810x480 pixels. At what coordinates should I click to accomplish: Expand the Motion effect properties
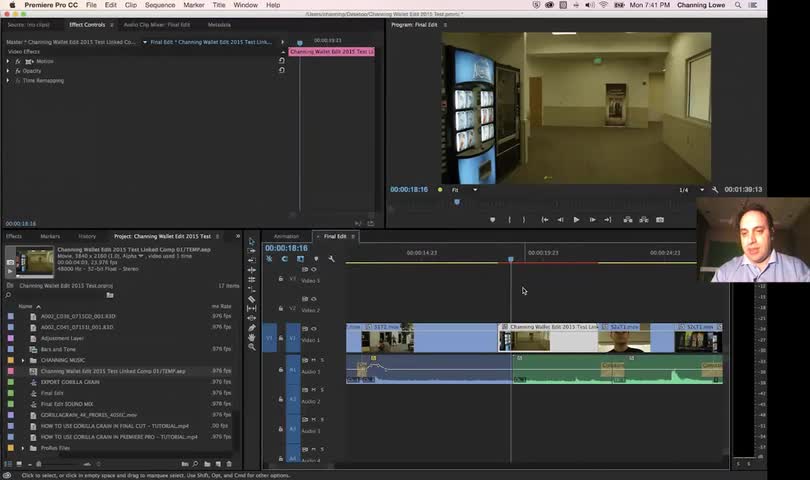coord(8,61)
